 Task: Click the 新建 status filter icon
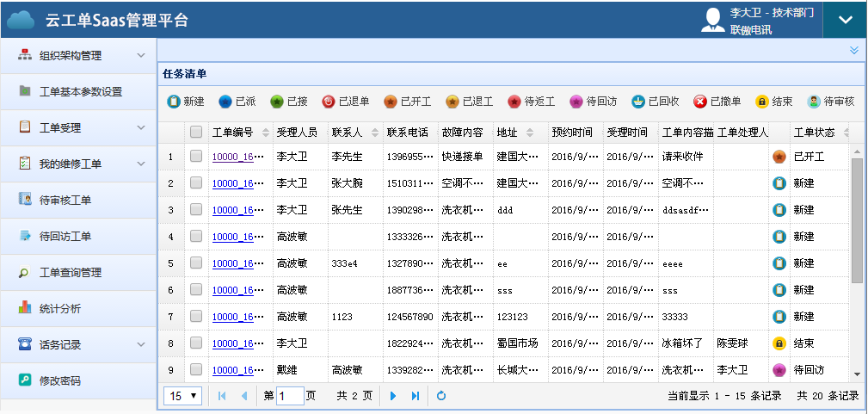pyautogui.click(x=174, y=102)
